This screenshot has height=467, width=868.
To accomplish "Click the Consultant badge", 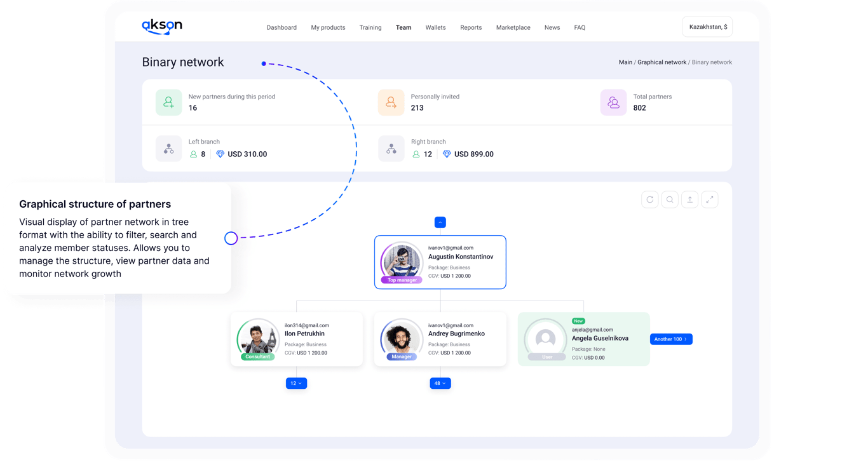I will pos(257,356).
